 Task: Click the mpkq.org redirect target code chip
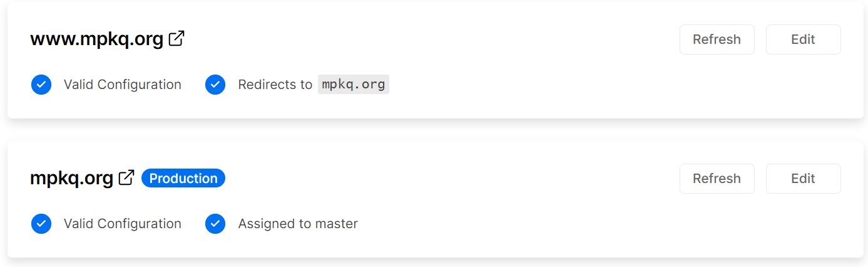(354, 85)
